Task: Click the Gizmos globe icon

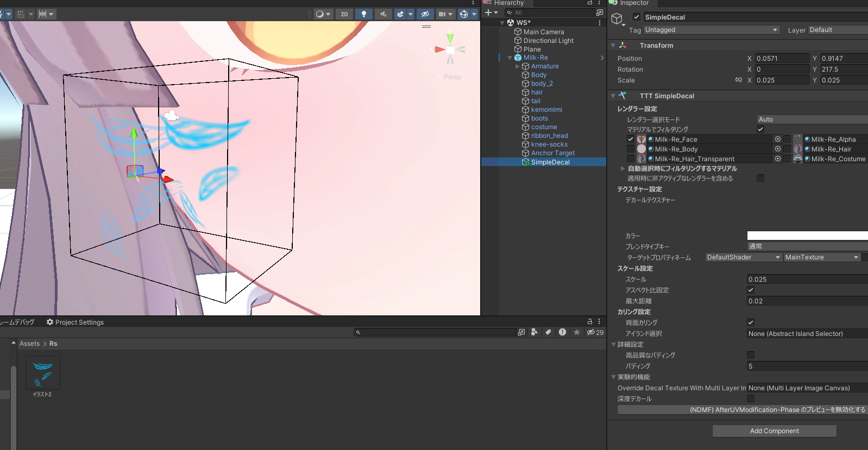Action: 463,14
